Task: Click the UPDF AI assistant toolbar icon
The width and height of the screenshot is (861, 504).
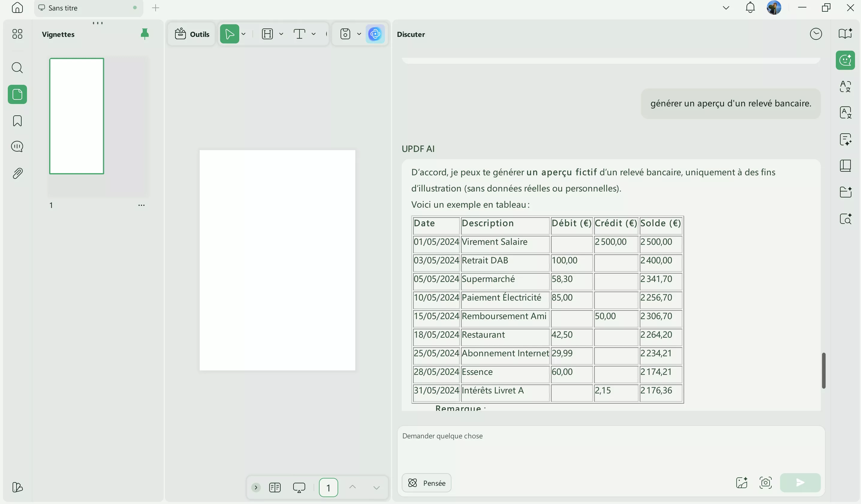Action: tap(375, 34)
